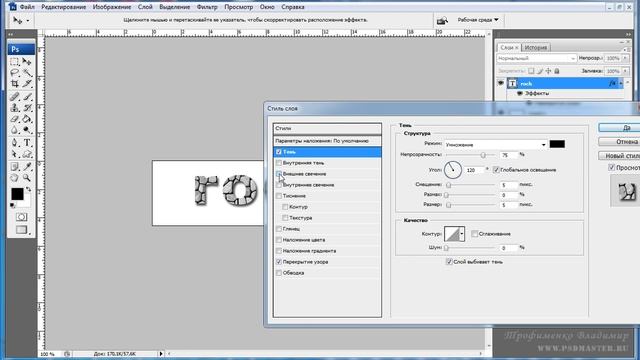This screenshot has height=360, width=640.
Task: Uncheck the Тень (Drop Shadow) style checkbox
Action: click(x=279, y=152)
